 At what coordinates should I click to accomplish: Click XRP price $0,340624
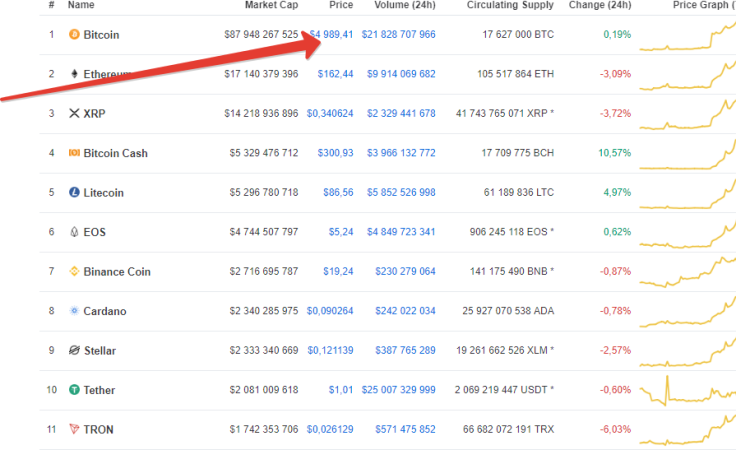pyautogui.click(x=330, y=113)
